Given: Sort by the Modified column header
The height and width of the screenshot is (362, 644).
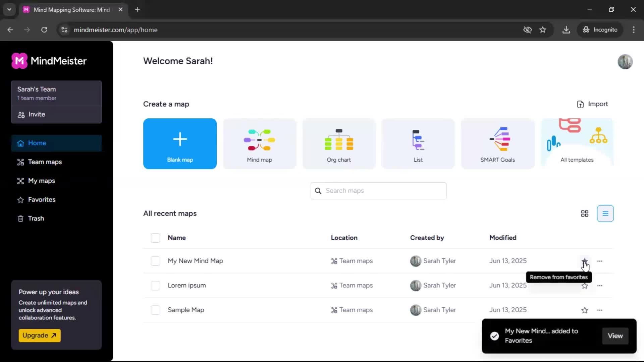Looking at the screenshot, I should [x=503, y=238].
